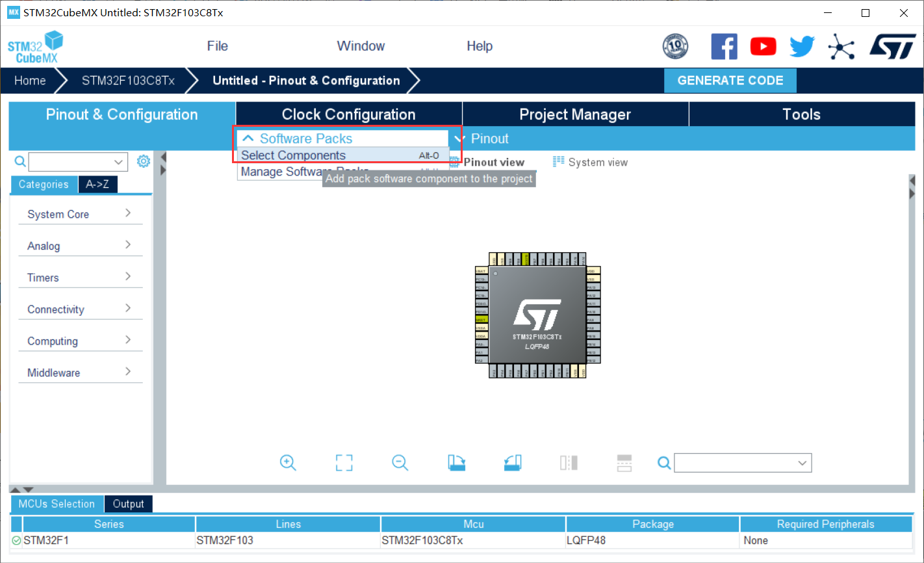Open the pinout settings gear icon
This screenshot has width=924, height=563.
144,161
